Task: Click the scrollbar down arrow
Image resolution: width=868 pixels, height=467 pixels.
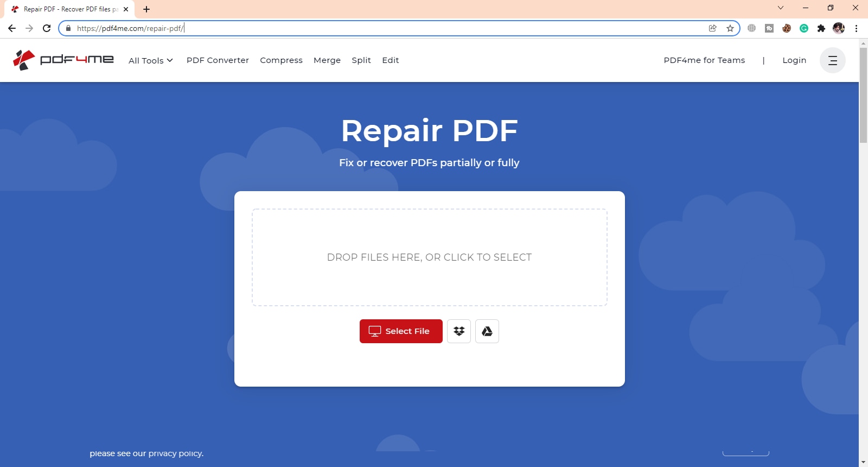Action: pos(864,462)
